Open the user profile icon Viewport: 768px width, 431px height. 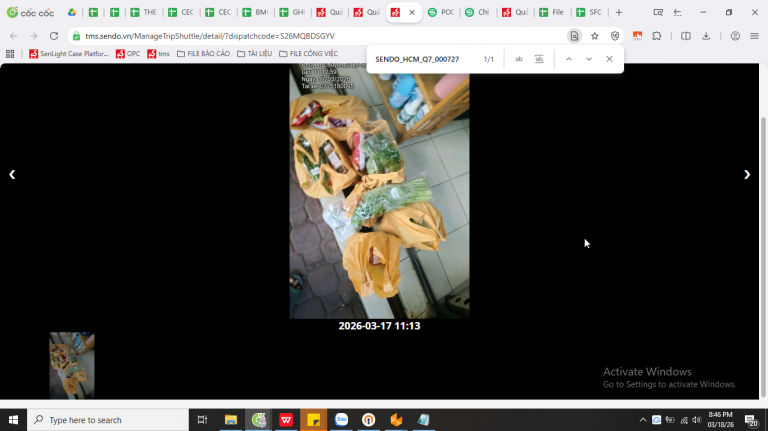point(735,36)
